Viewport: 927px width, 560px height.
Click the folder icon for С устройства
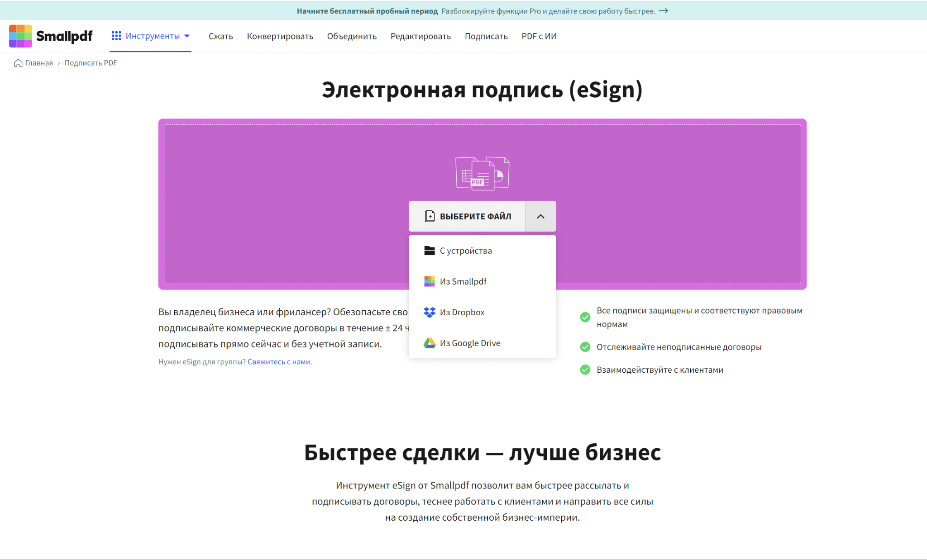[x=429, y=251]
